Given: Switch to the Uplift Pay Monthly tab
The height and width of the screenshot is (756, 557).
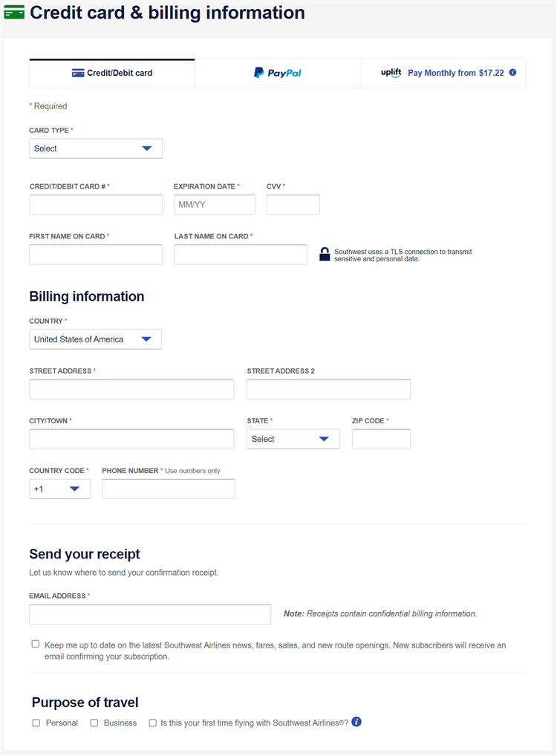Looking at the screenshot, I should pos(443,73).
